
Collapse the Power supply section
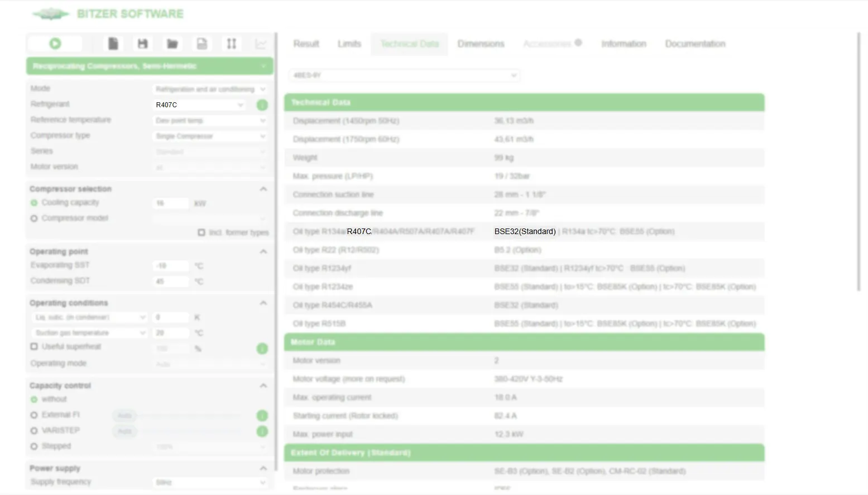point(263,468)
